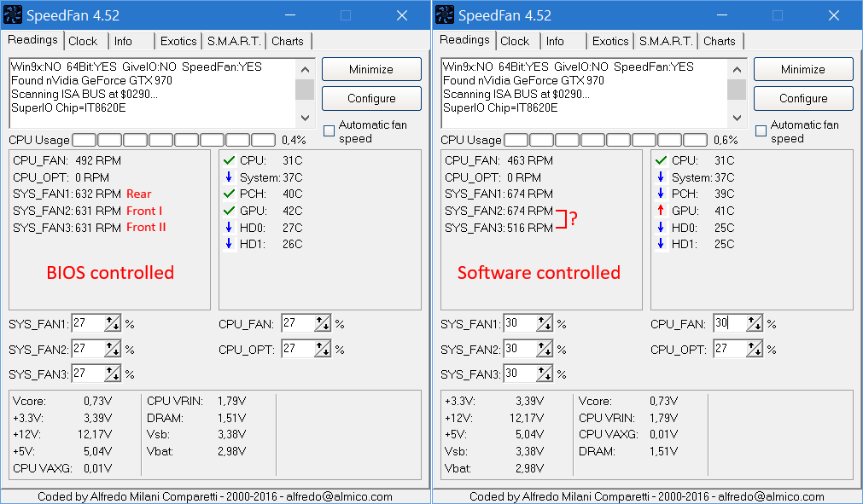The image size is (863, 504).
Task: Click '+12V: 12,17V' voltage in left window
Action: [x=63, y=435]
